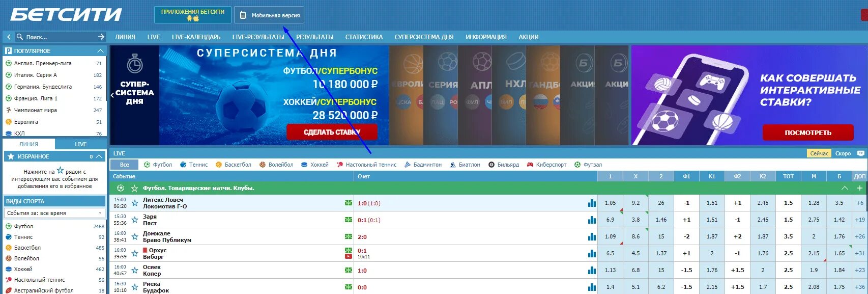
Task: Switch to the ЛИНИЯ sidebar tab
Action: [x=28, y=144]
